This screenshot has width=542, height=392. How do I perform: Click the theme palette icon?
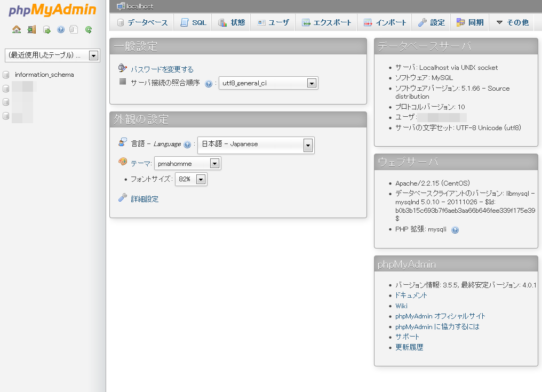pos(122,162)
